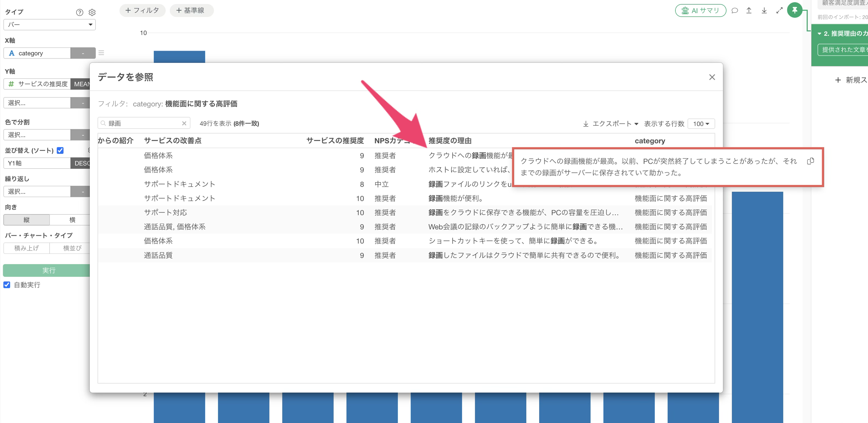Image resolution: width=868 pixels, height=423 pixels.
Task: Add a 基準線 reference line
Action: [191, 10]
